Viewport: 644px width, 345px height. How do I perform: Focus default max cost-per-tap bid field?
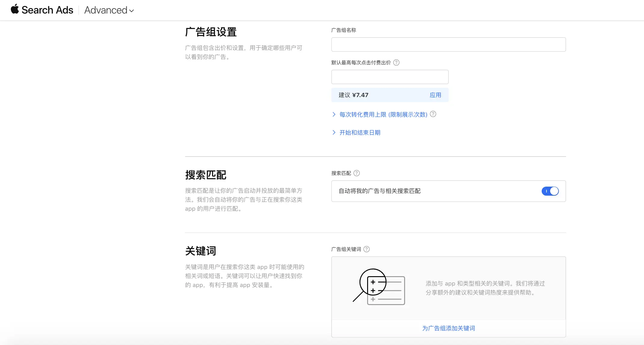click(390, 77)
